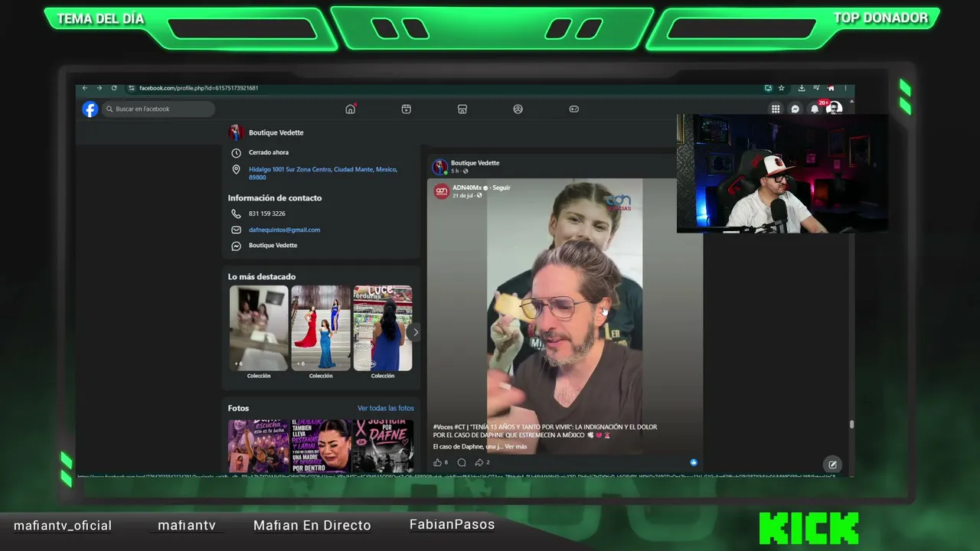Viewport: 980px width, 551px height.
Task: Click the Boutique Vedette avatar in the sidebar header
Action: pos(236,132)
